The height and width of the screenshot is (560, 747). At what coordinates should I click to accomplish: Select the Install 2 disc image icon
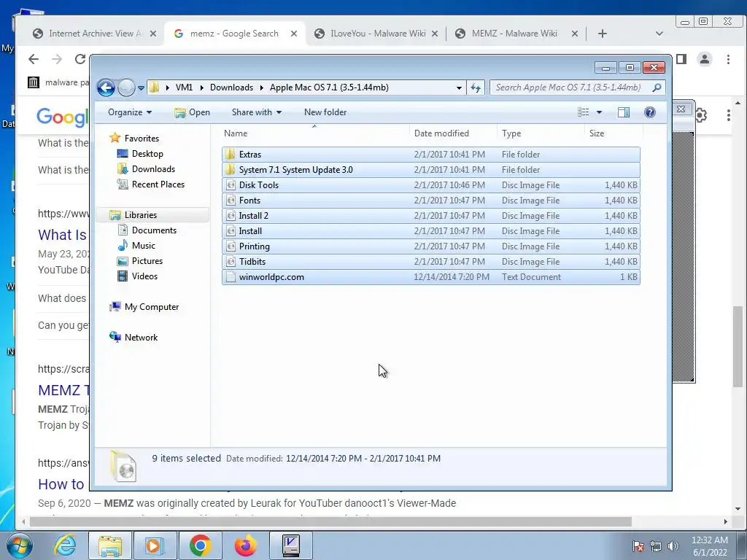click(231, 216)
